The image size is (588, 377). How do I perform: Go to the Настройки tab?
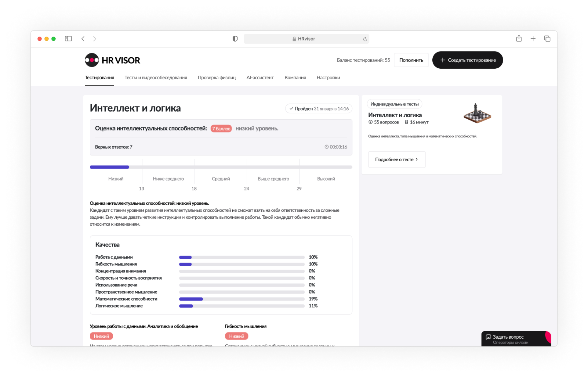[328, 77]
